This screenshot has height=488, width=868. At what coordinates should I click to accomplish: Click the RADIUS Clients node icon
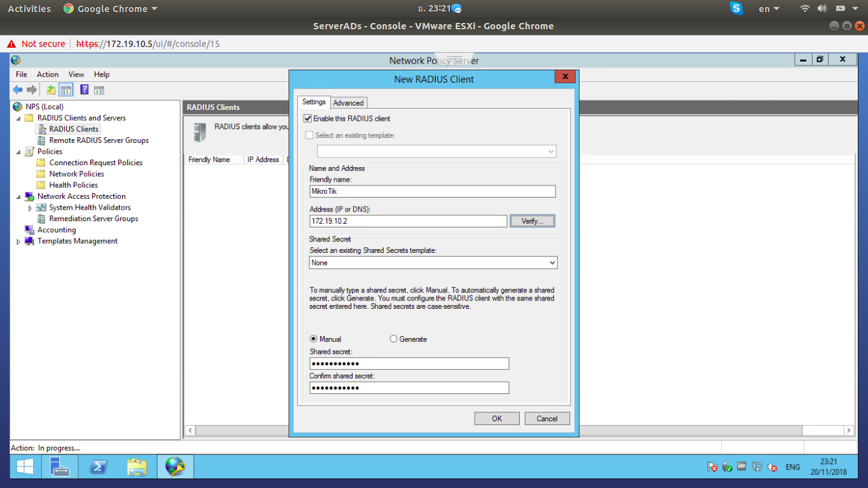42,129
